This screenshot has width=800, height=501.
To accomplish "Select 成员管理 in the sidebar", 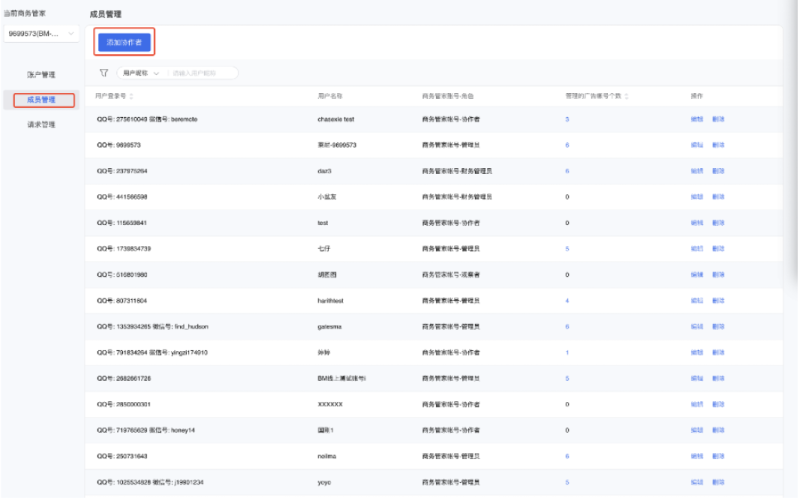I will click(x=41, y=100).
